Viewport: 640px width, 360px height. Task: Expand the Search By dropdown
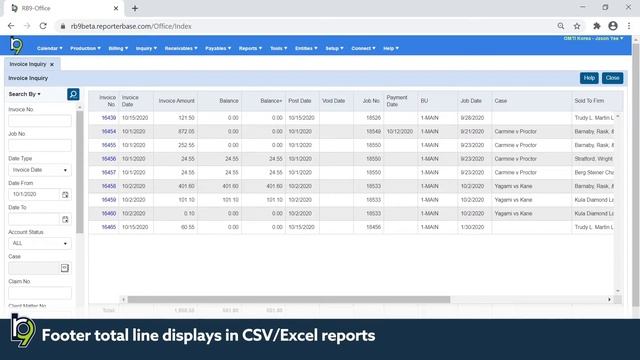point(24,94)
